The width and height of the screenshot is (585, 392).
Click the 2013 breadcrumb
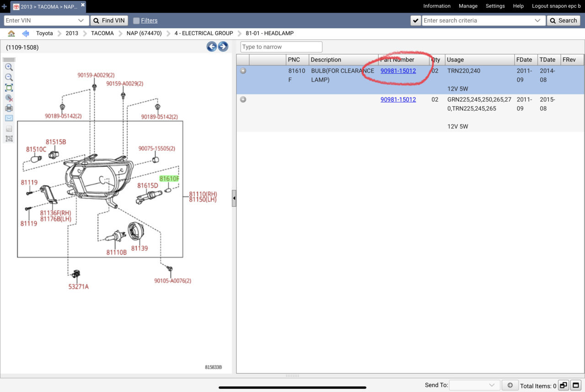click(72, 33)
